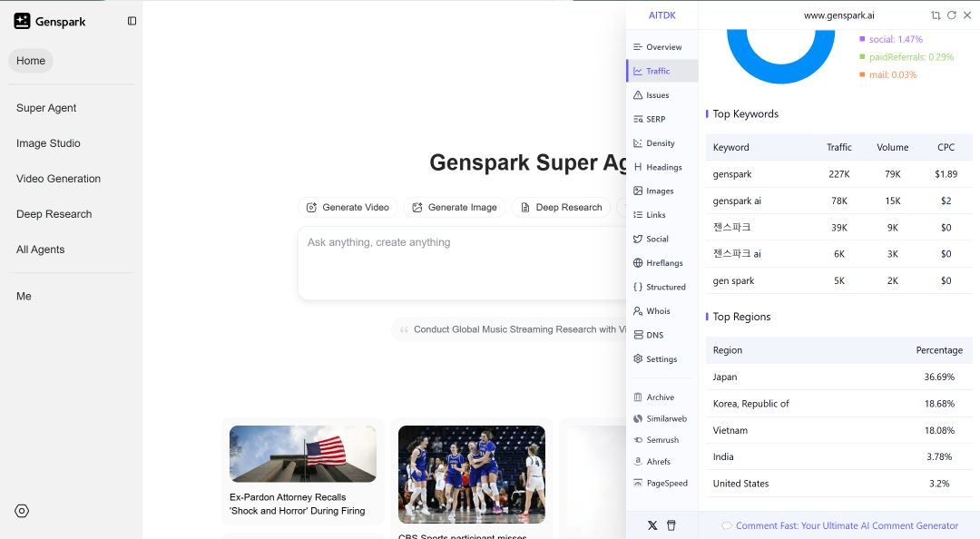The image size is (980, 539).
Task: Click the Vietnam region row
Action: pos(838,430)
